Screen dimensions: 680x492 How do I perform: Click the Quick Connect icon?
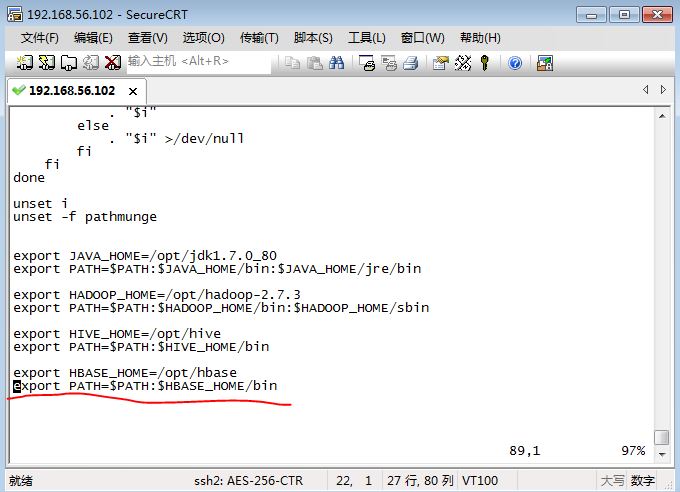click(47, 63)
